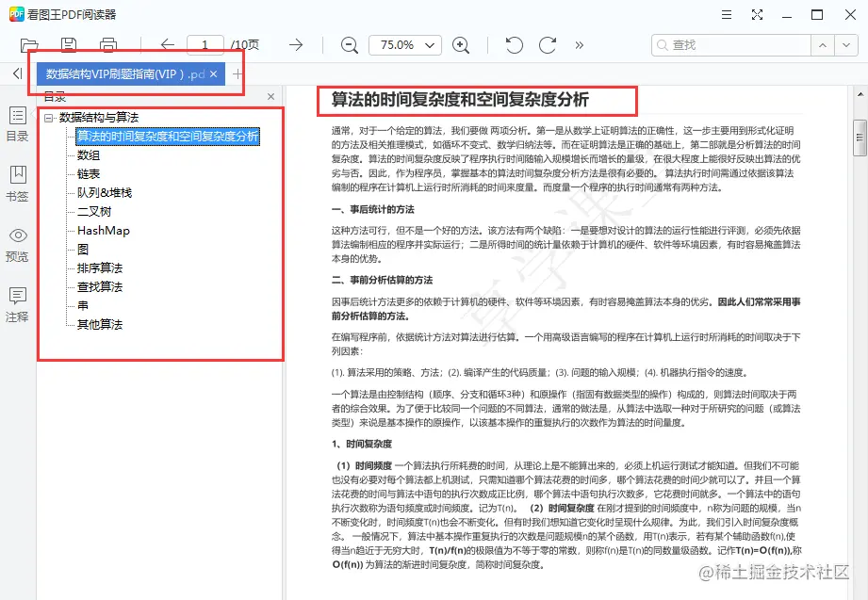Open the 目录 outline sidebar panel
868x600 pixels.
17,124
